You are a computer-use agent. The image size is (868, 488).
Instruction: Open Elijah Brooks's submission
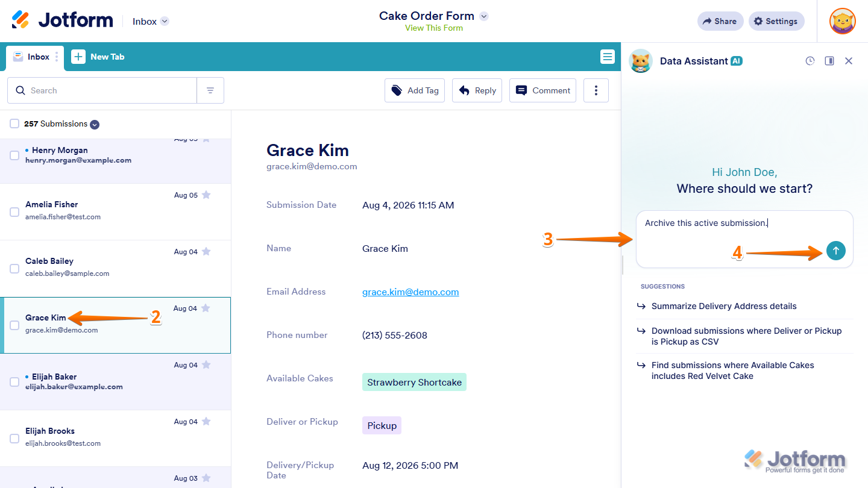[115, 439]
